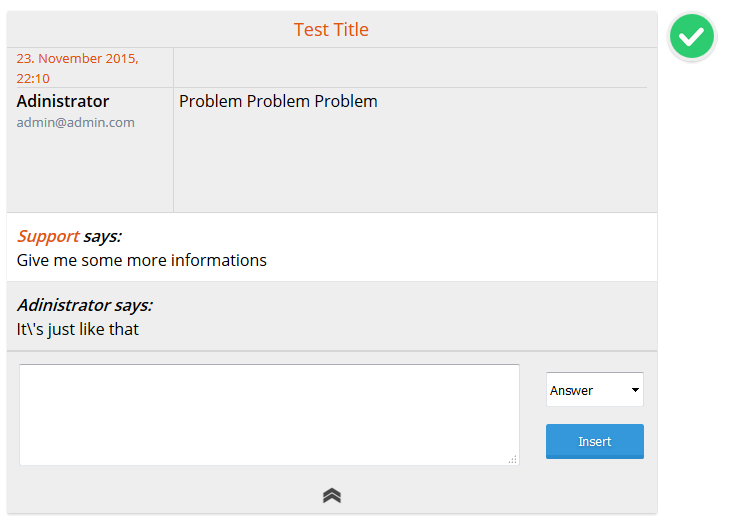Click the Adinistrator says heading
The image size is (731, 528).
tap(84, 305)
